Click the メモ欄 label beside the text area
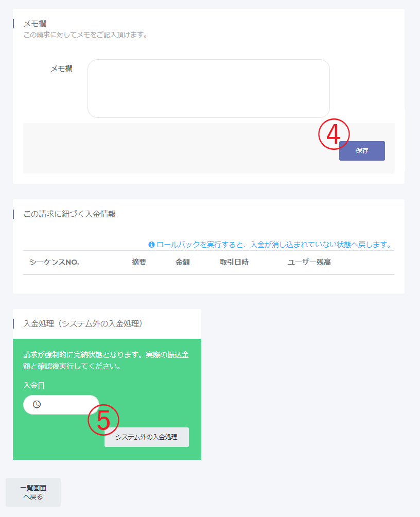This screenshot has height=517, width=420. click(61, 68)
